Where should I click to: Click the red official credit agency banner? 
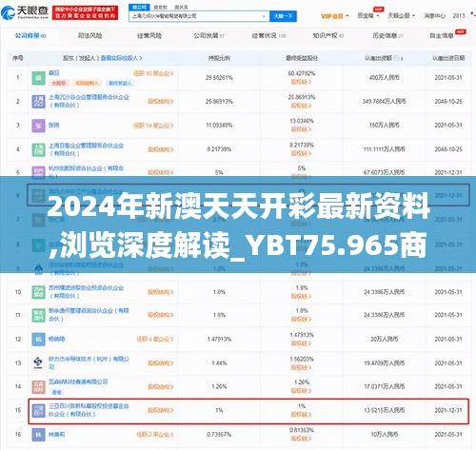[85, 12]
